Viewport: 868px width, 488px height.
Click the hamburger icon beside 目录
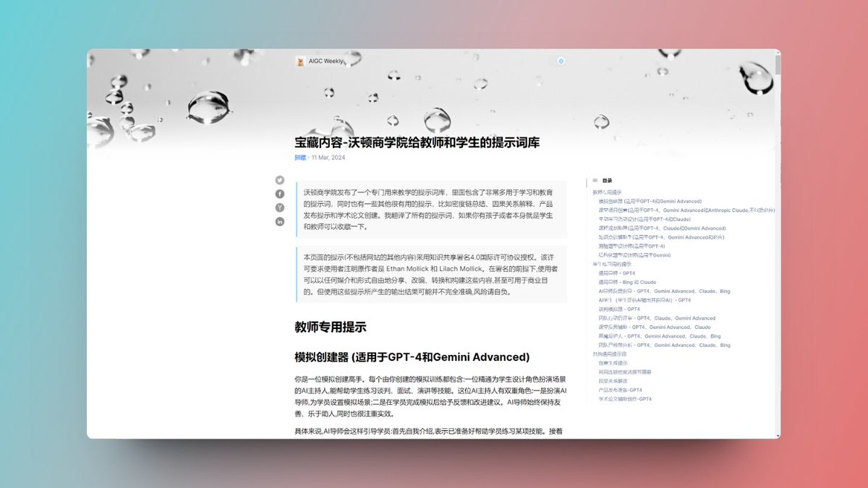[x=595, y=181]
